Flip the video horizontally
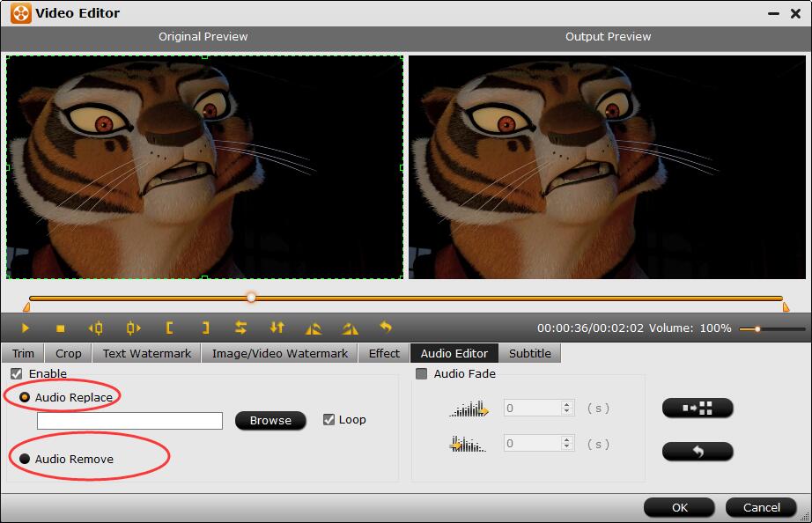Viewport: 812px width, 523px height. [240, 328]
